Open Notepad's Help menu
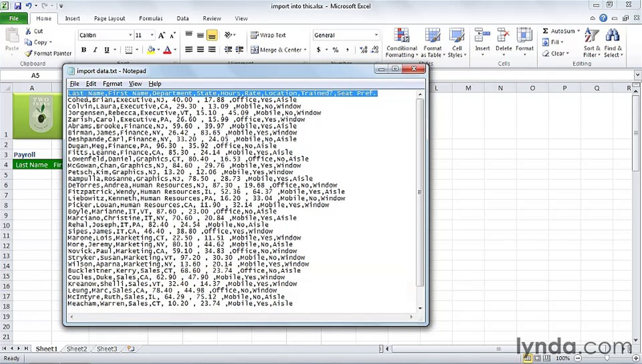Viewport: 642px width, 364px height. coord(155,84)
